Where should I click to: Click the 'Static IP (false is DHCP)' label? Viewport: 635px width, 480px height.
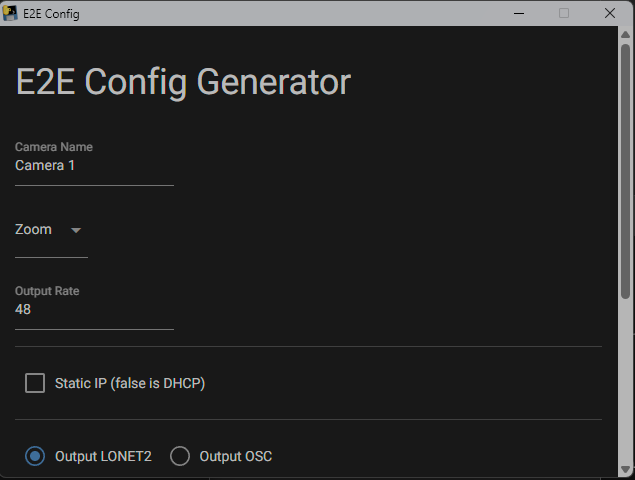click(130, 383)
